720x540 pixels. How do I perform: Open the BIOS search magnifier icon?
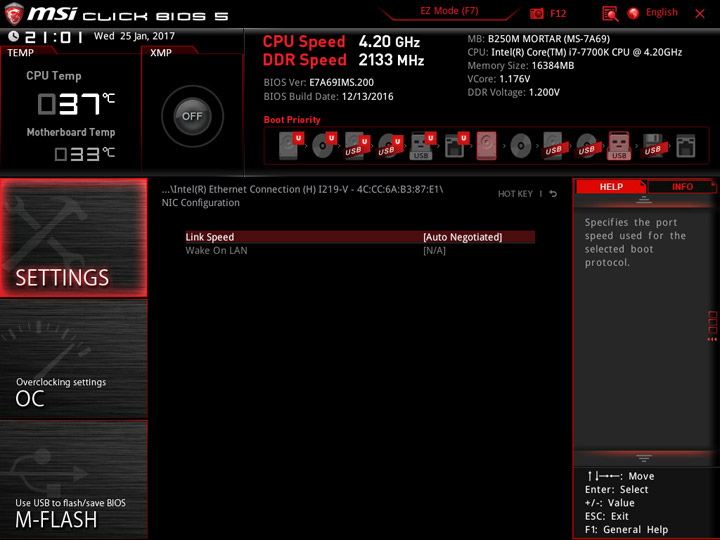click(610, 14)
